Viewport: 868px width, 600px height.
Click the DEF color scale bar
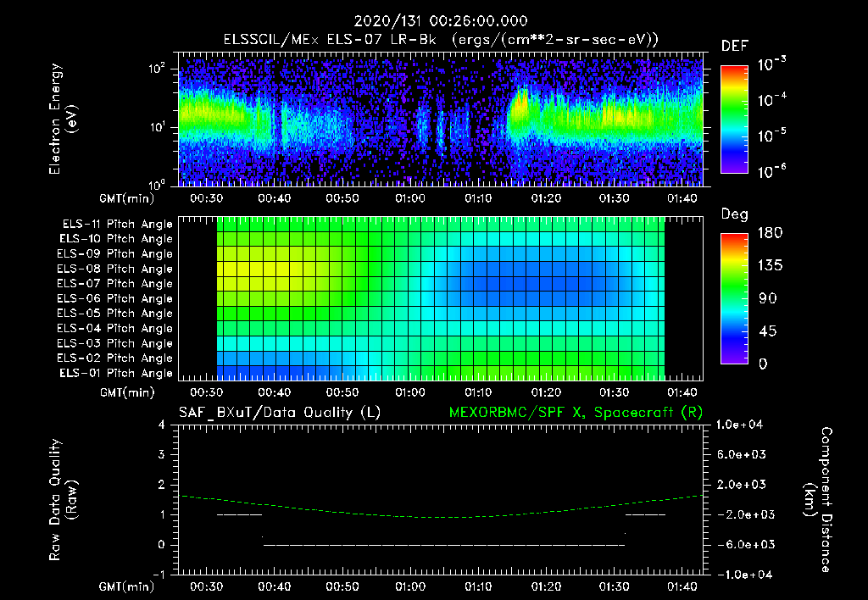click(734, 119)
